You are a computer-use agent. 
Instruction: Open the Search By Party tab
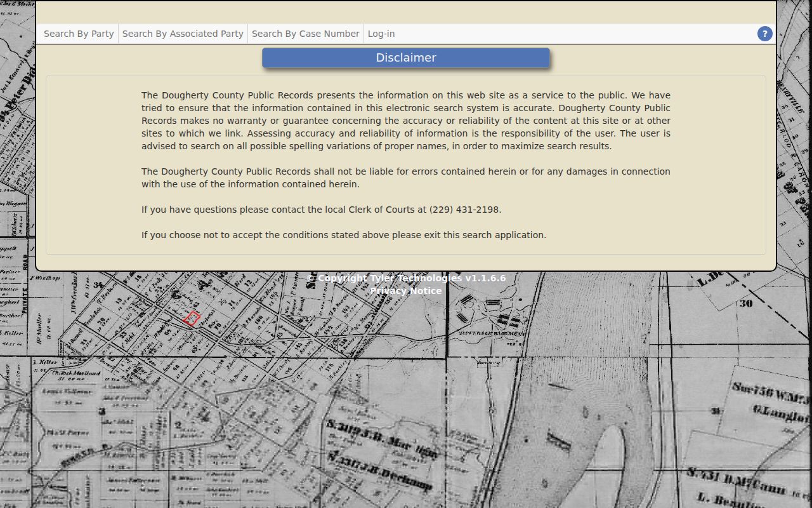pos(79,34)
